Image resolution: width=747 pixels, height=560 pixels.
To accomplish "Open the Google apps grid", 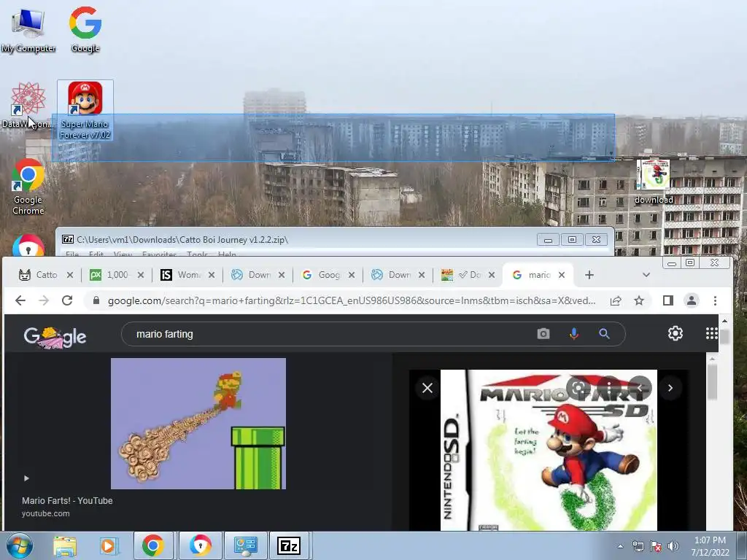I will (711, 333).
